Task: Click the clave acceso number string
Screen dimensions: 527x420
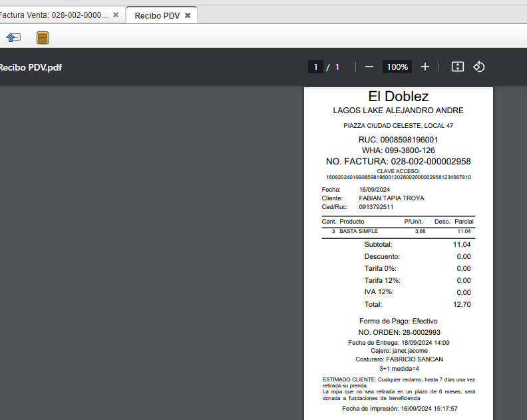Action: 398,178
